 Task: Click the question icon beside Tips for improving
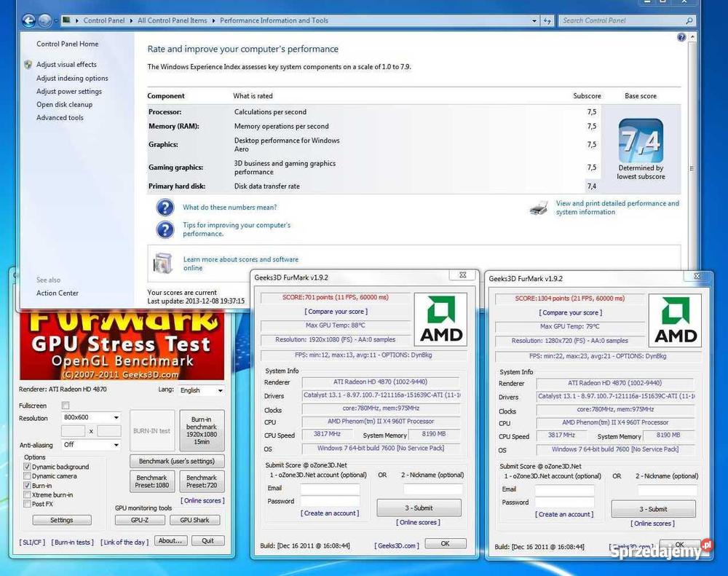[165, 229]
